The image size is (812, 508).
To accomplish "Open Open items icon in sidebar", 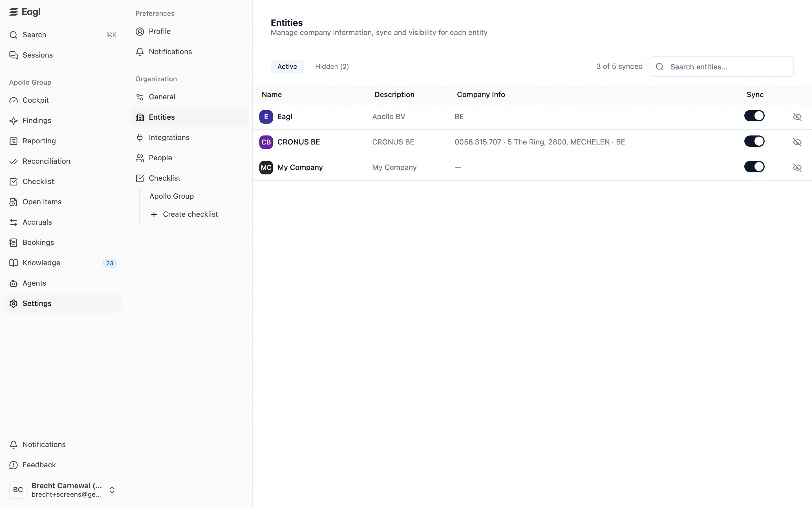I will 14,202.
